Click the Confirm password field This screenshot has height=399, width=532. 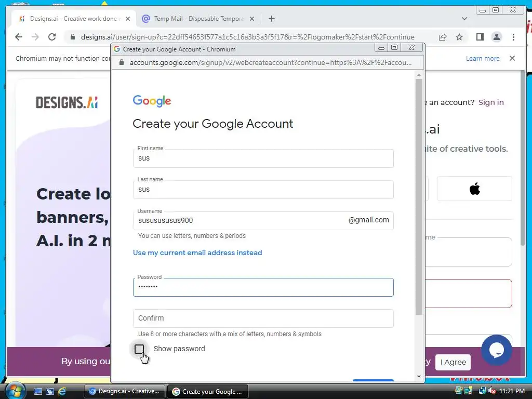(263, 318)
